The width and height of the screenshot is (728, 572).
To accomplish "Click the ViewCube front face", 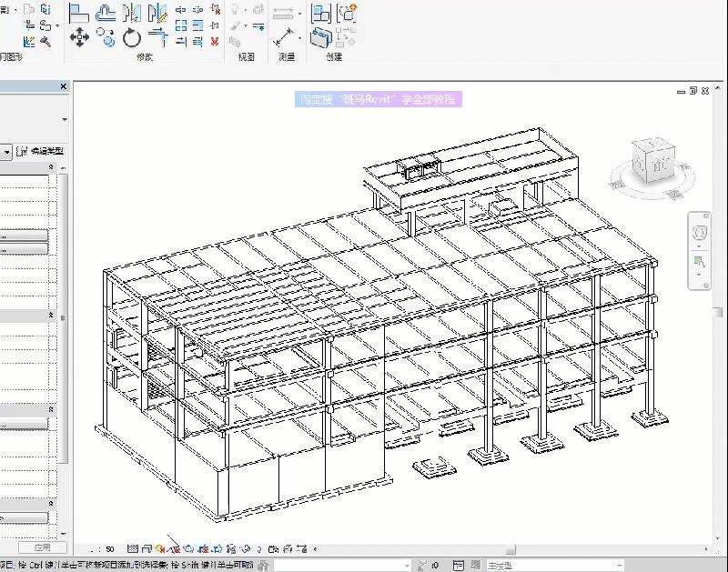I will (x=658, y=165).
